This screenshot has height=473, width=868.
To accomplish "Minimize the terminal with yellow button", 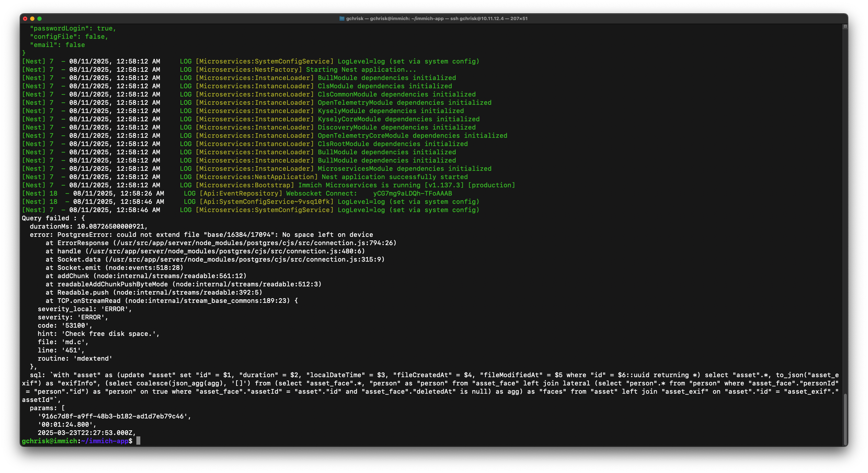I will coord(32,19).
